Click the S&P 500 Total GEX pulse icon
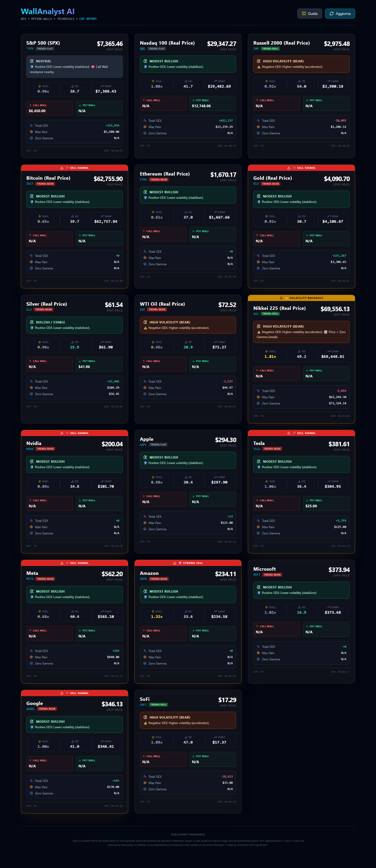Viewport: 376px width, 868px height. tap(31, 126)
